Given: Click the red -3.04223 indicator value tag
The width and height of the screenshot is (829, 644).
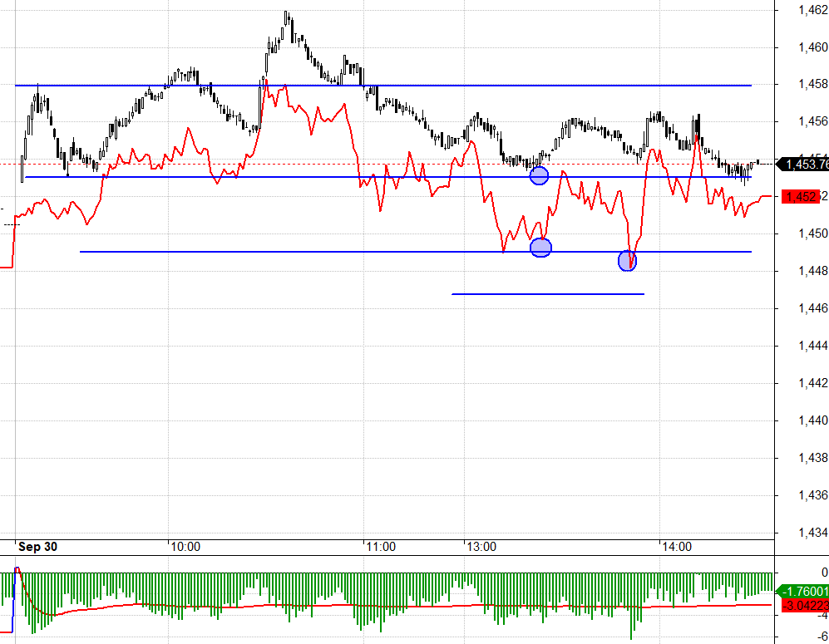Looking at the screenshot, I should 805,606.
